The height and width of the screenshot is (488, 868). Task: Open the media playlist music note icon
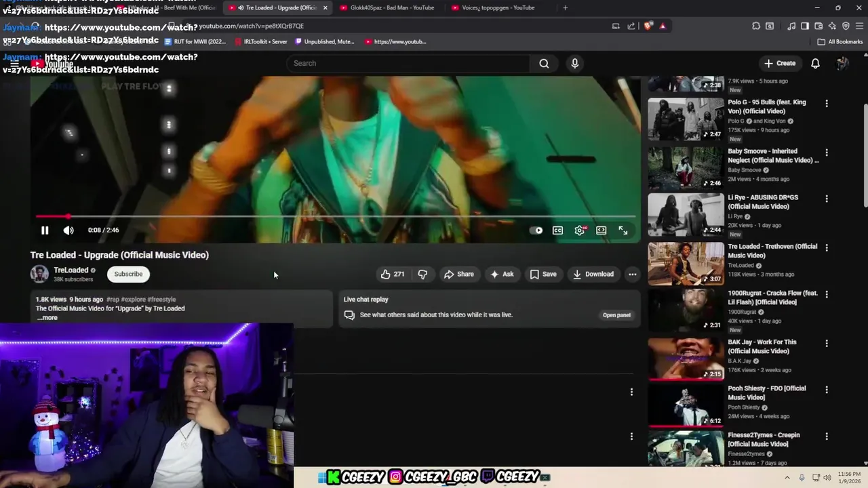click(x=791, y=26)
